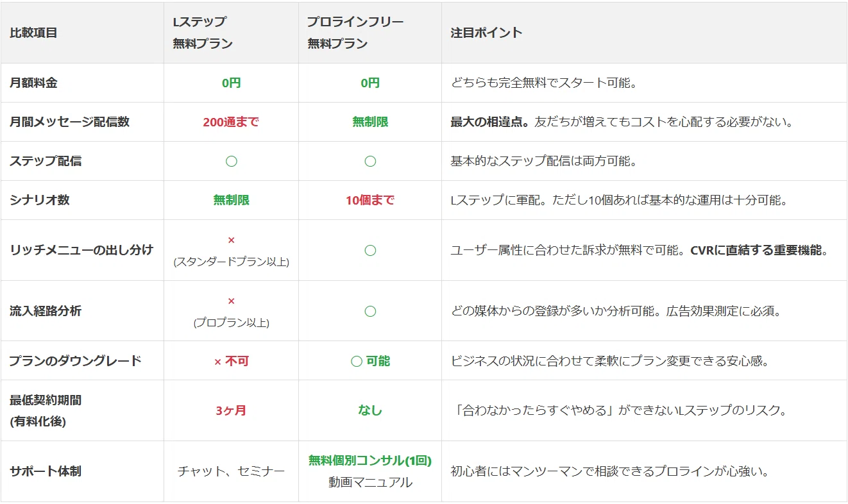Click the チャット、セミナー support cell
Screen dimensions: 848x504
[x=232, y=471]
